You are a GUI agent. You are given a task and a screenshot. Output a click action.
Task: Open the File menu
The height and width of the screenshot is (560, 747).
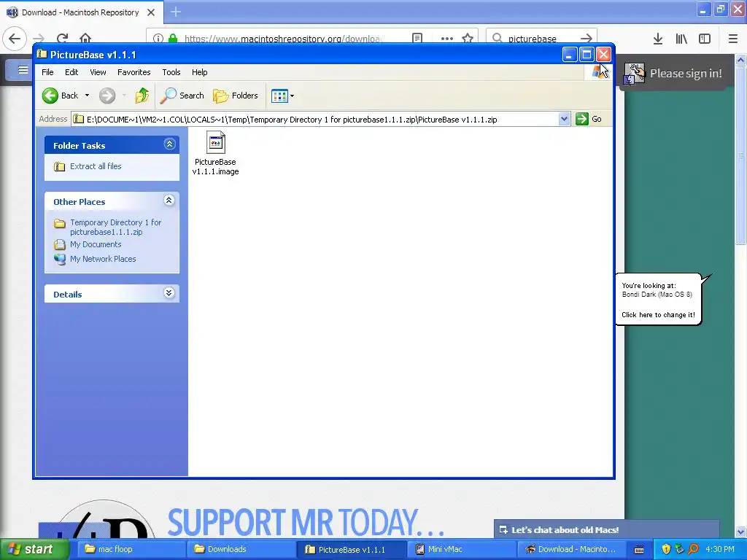[x=47, y=72]
